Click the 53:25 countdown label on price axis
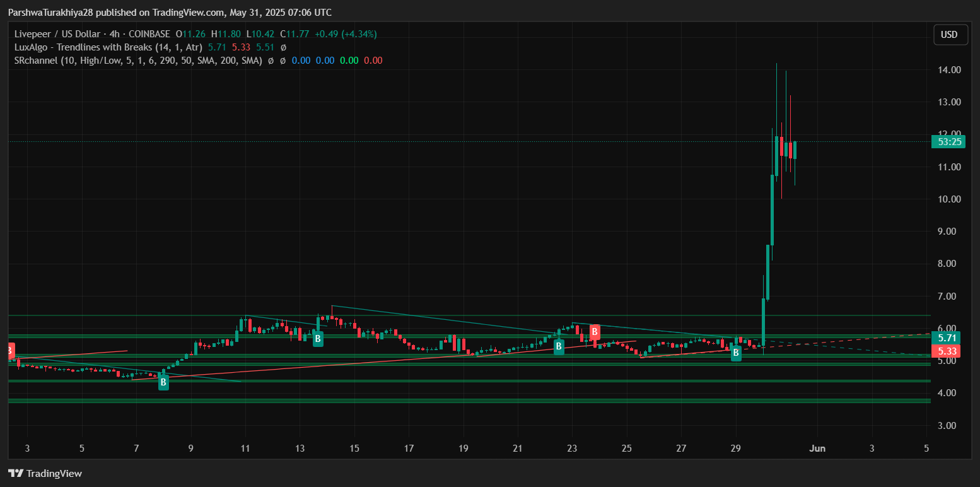 (x=949, y=142)
